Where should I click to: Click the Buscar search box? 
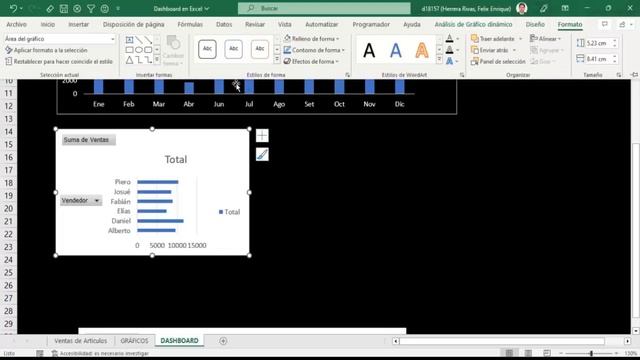[324, 8]
